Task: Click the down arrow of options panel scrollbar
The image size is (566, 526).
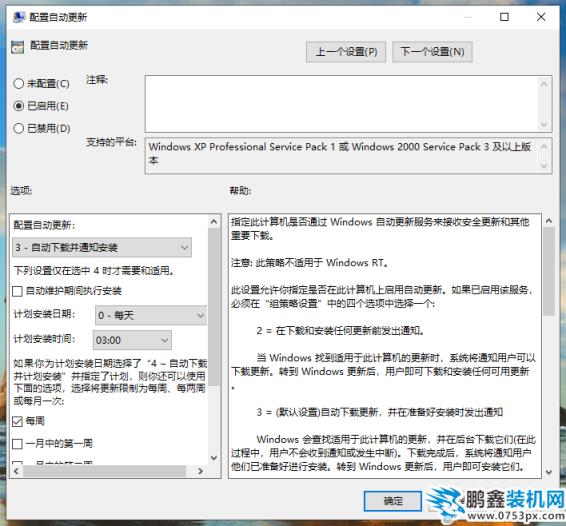Action: 214,457
